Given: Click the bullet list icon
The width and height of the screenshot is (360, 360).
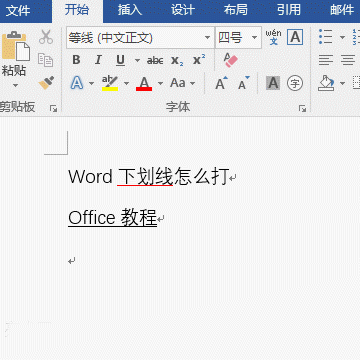Looking at the screenshot, I should (325, 37).
